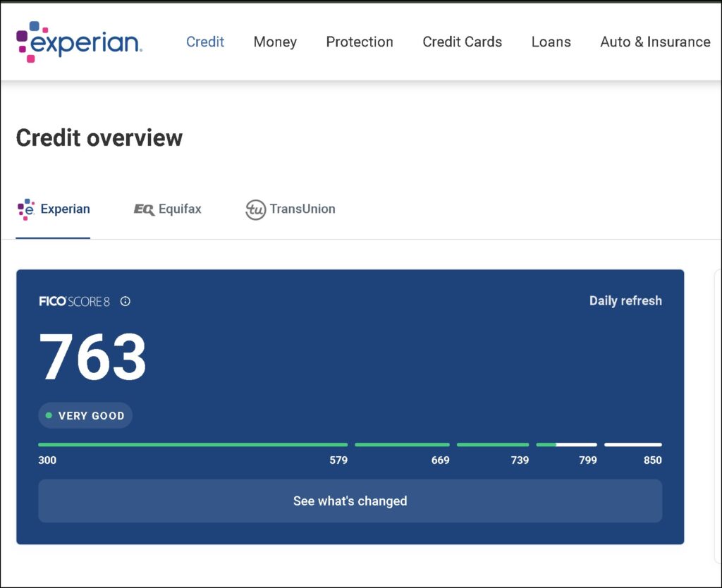Open the Money navigation menu
This screenshot has height=588, width=722.
click(x=275, y=42)
